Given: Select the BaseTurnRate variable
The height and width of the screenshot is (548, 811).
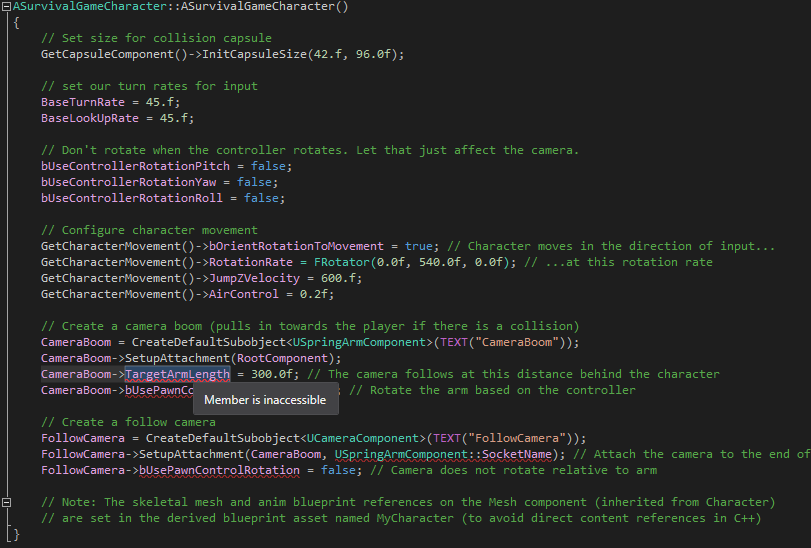Looking at the screenshot, I should [83, 102].
